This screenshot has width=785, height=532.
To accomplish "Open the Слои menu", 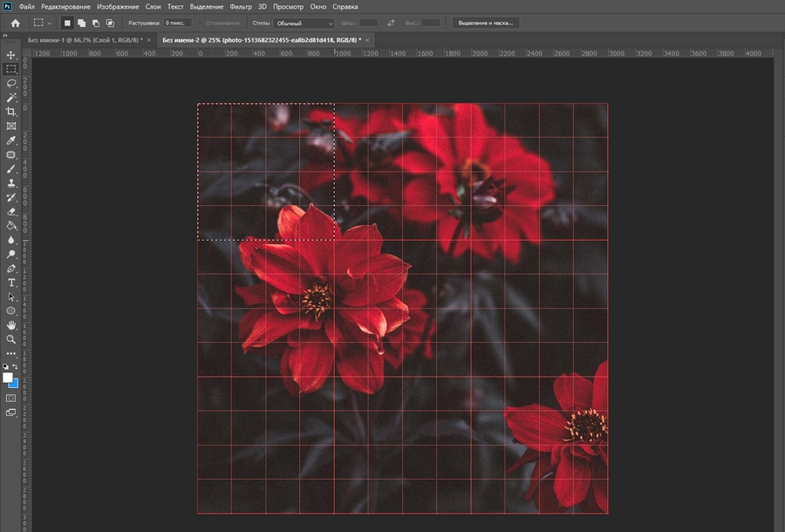I will (x=153, y=7).
